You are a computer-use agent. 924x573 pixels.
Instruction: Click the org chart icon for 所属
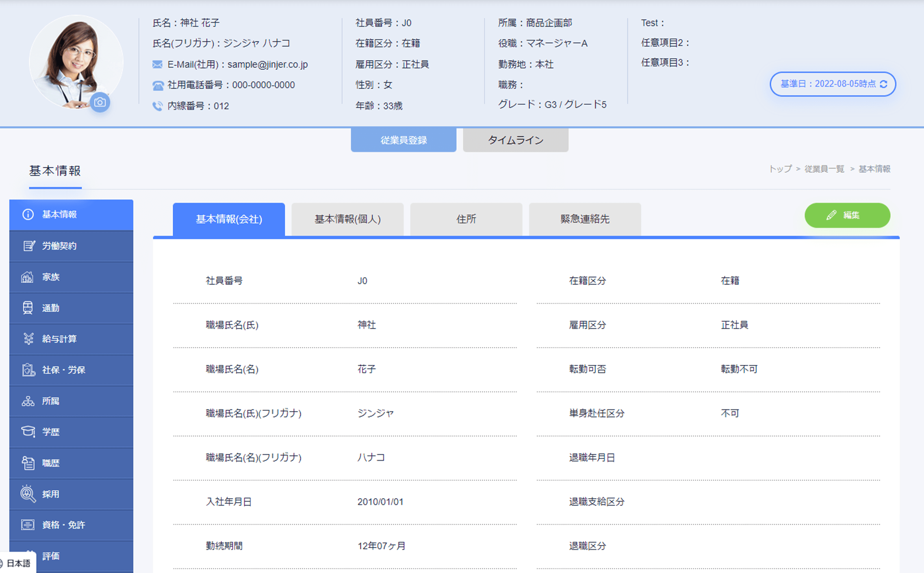(28, 401)
